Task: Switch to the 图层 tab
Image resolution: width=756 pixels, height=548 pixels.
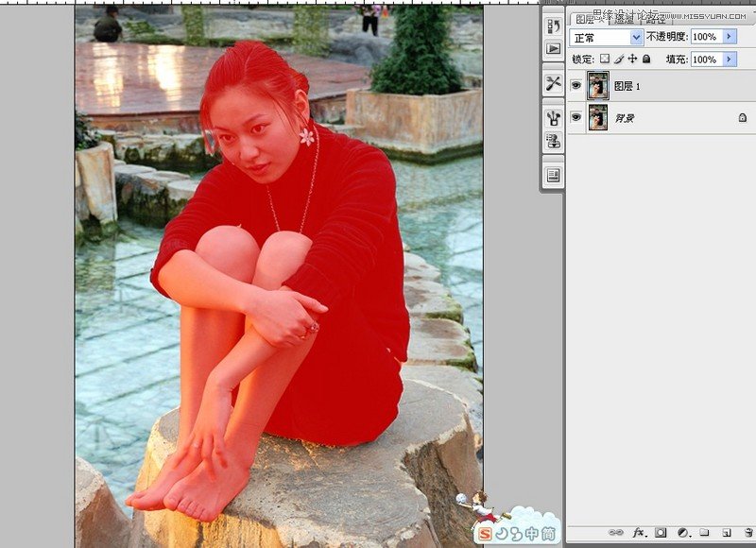Action: (586, 18)
